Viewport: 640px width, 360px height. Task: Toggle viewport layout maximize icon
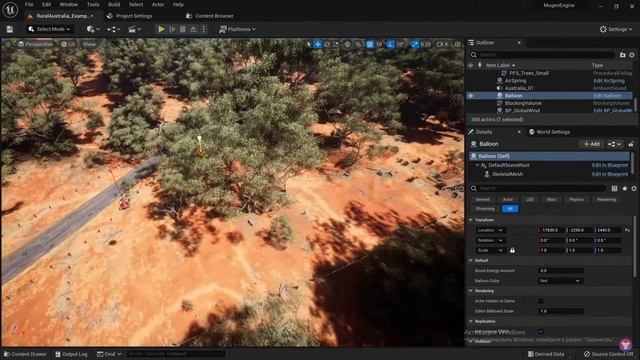(458, 44)
